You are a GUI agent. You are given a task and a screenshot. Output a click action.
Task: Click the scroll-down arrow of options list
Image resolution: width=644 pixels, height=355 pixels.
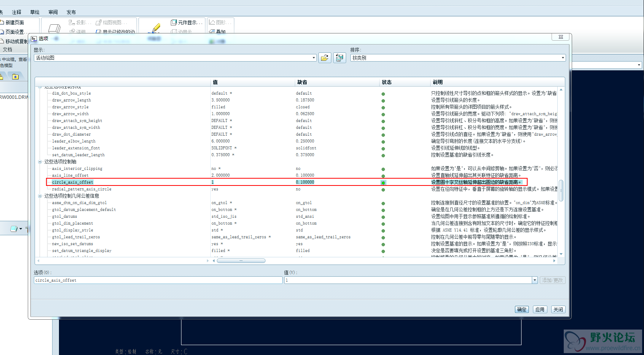coord(561,254)
